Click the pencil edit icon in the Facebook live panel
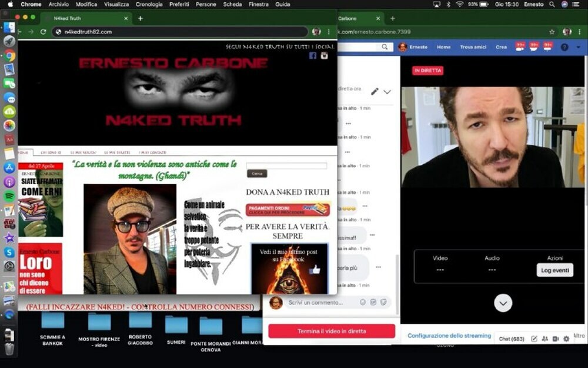The width and height of the screenshot is (588, 368). pyautogui.click(x=374, y=91)
